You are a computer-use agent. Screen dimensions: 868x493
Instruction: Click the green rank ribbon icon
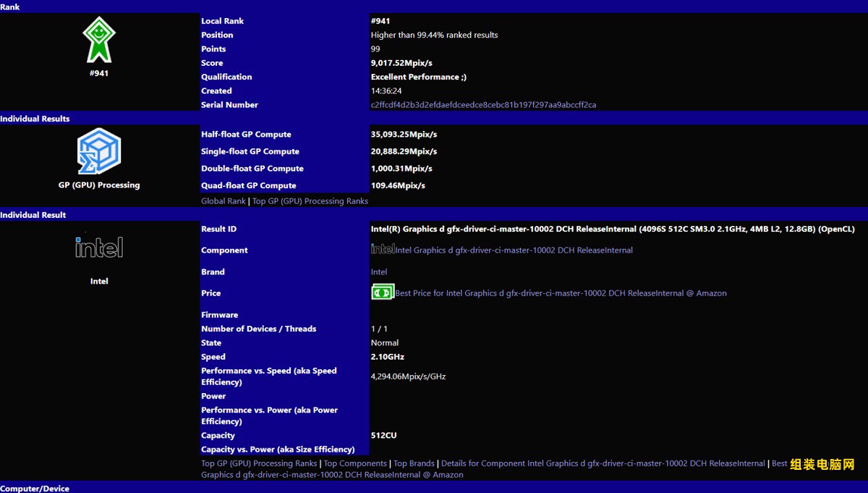tap(99, 40)
